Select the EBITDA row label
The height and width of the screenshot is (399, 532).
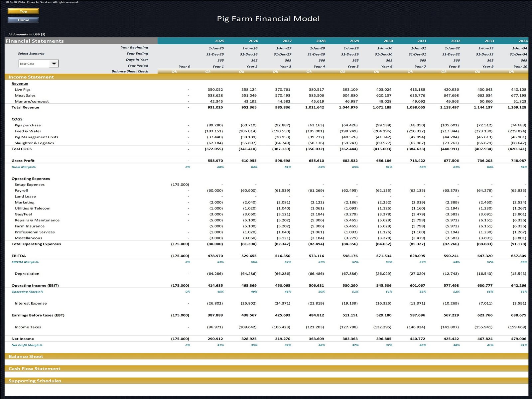point(19,256)
